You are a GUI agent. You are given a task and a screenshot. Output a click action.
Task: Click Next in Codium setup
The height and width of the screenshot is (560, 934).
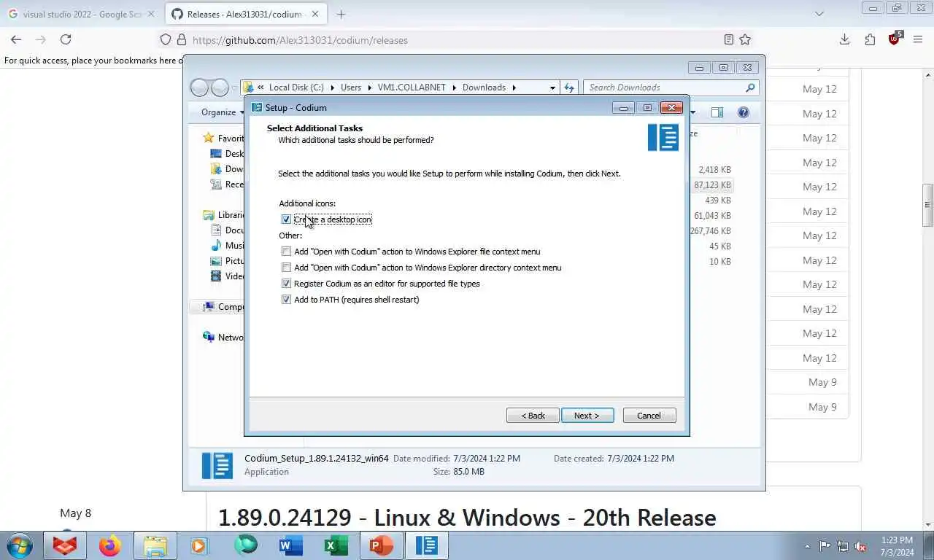(x=587, y=416)
